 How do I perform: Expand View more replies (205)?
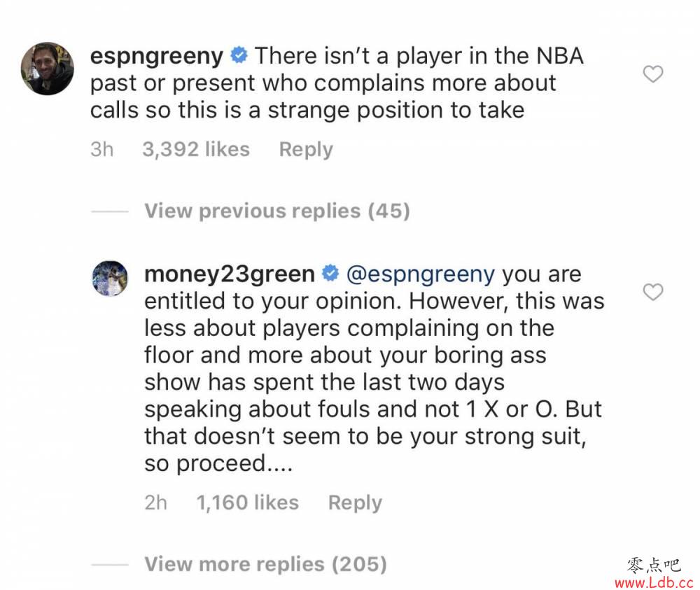coord(265,564)
